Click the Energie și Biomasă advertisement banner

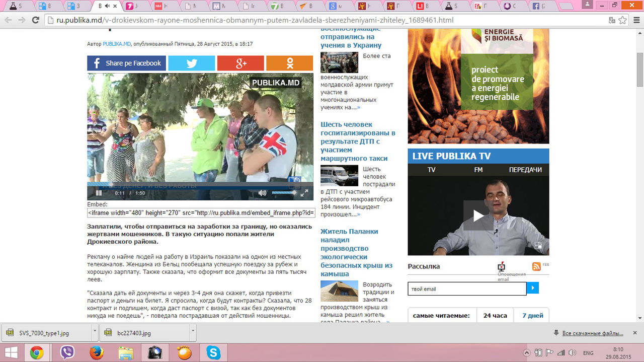point(478,86)
